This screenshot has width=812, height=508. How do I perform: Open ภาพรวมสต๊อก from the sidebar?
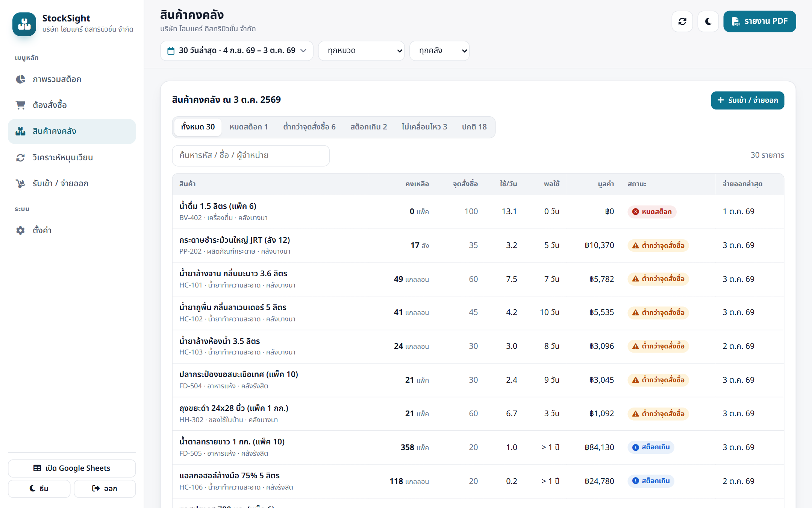pyautogui.click(x=72, y=79)
